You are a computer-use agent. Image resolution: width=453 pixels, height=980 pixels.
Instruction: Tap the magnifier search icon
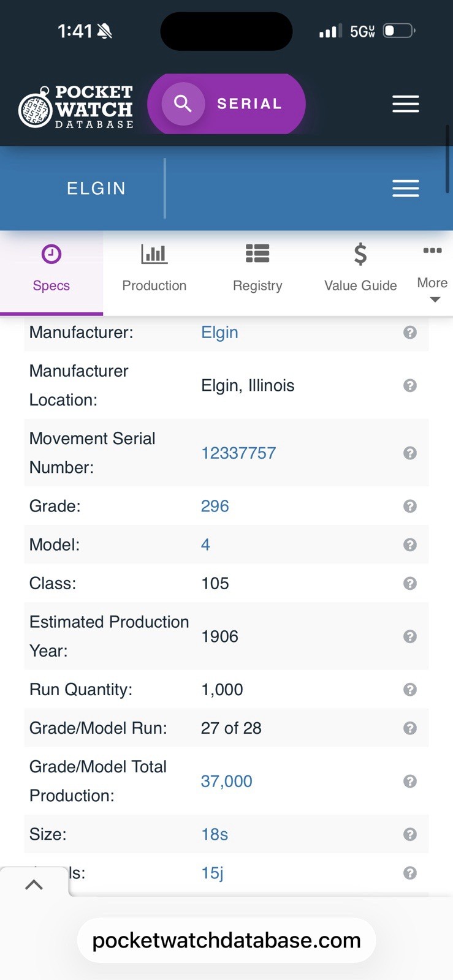(183, 104)
